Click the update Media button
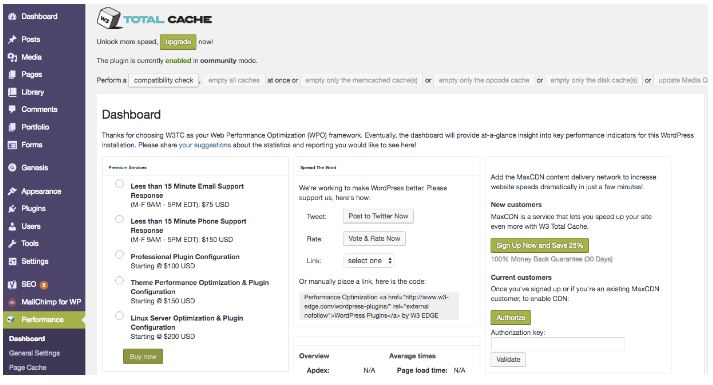Screen dimensions: 713x385 click(681, 80)
